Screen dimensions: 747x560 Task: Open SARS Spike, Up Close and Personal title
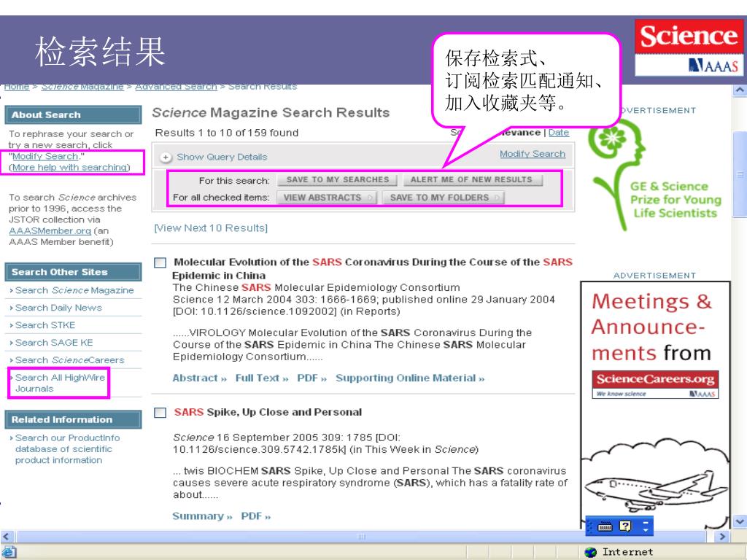[268, 412]
